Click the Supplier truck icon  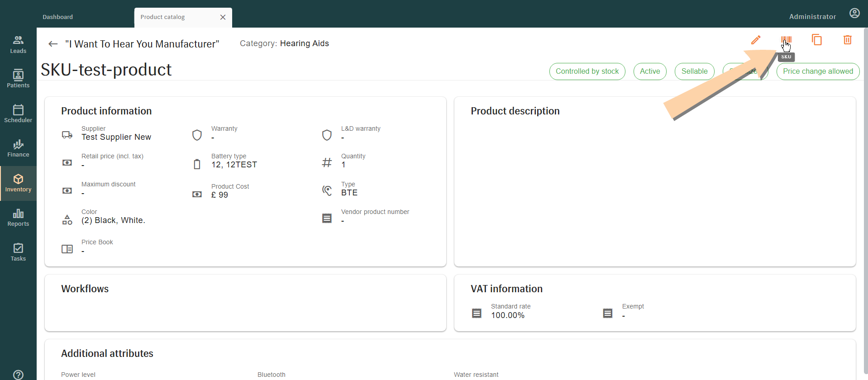[67, 135]
